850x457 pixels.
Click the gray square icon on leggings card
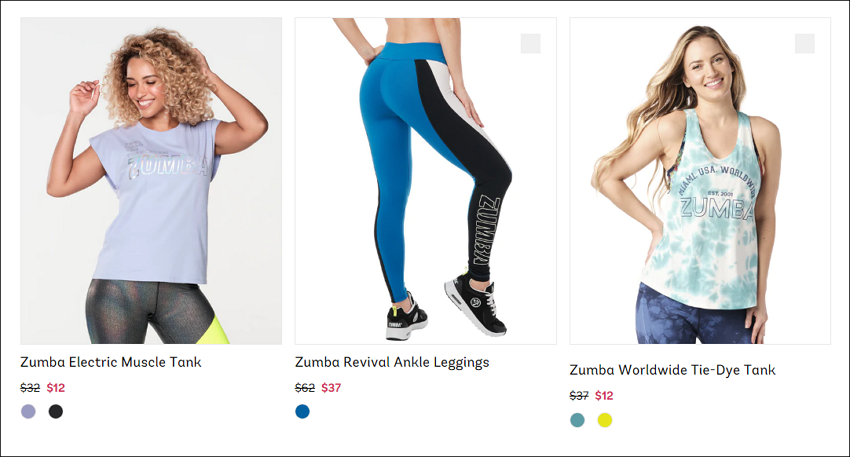530,43
